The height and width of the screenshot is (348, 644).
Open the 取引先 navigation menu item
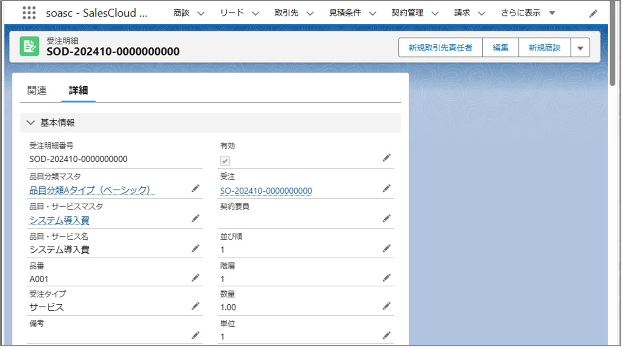click(286, 13)
